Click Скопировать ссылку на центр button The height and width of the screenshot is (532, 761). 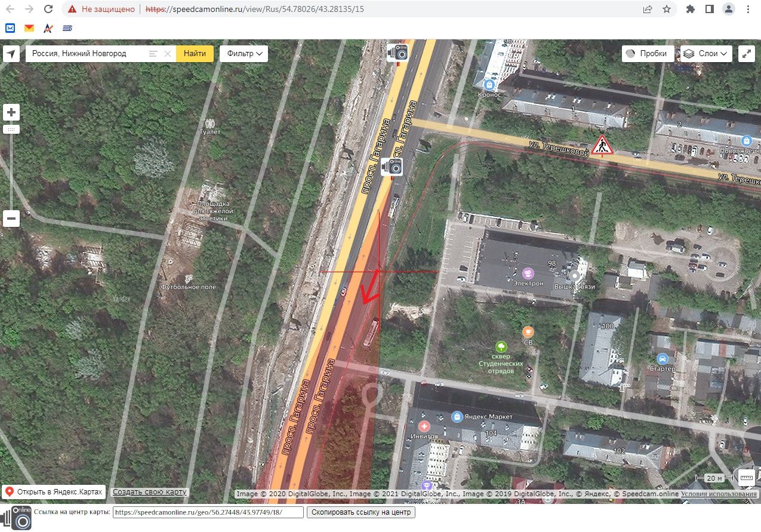point(361,512)
